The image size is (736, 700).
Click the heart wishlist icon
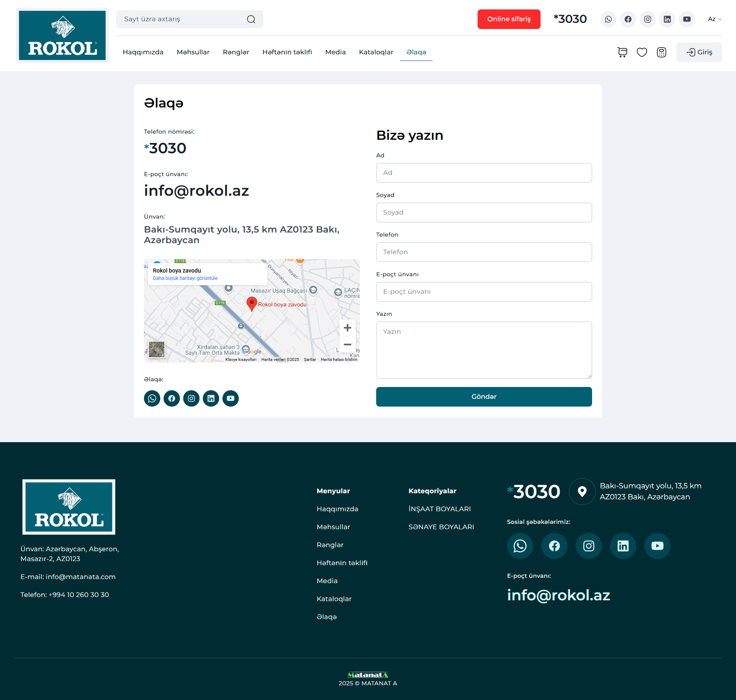click(642, 52)
